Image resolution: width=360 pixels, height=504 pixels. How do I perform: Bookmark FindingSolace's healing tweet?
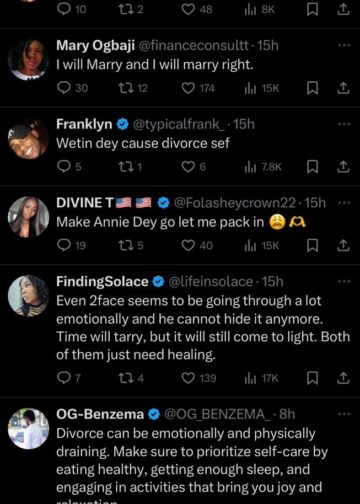click(x=312, y=378)
